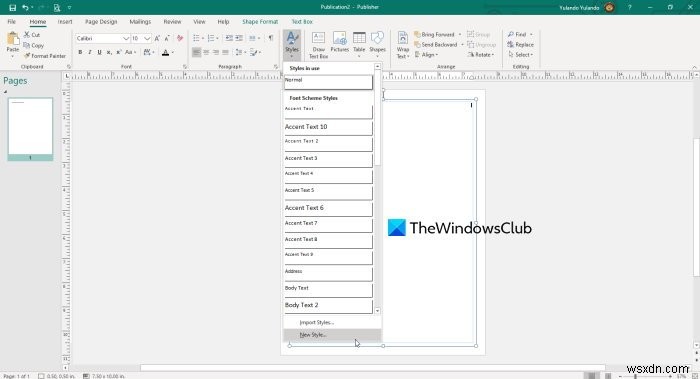Choose the Address style
700x379 pixels.
pyautogui.click(x=328, y=274)
